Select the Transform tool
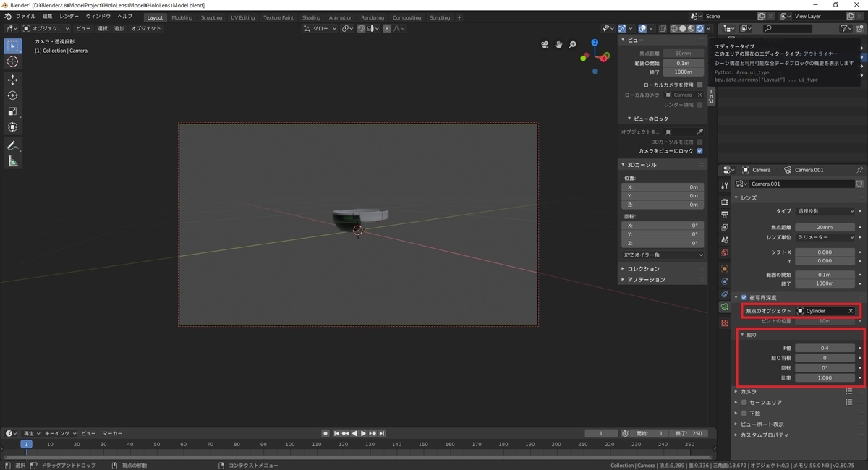Viewport: 868px width, 470px height. 13,127
